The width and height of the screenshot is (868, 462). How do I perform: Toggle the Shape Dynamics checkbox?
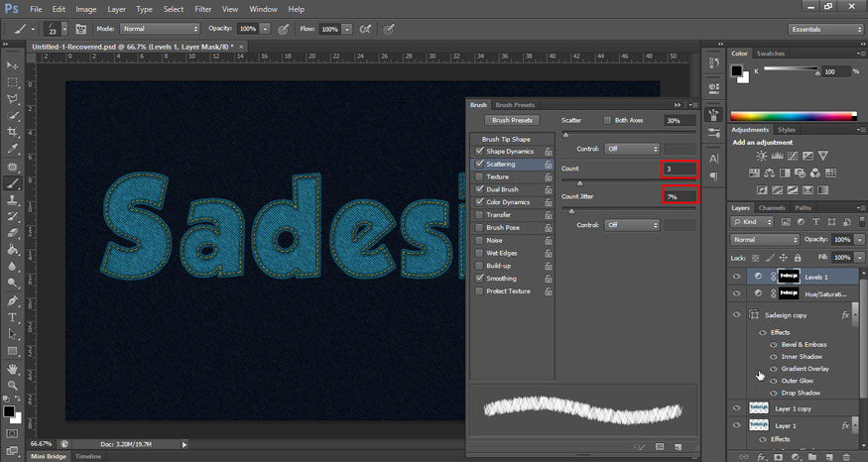[x=479, y=151]
